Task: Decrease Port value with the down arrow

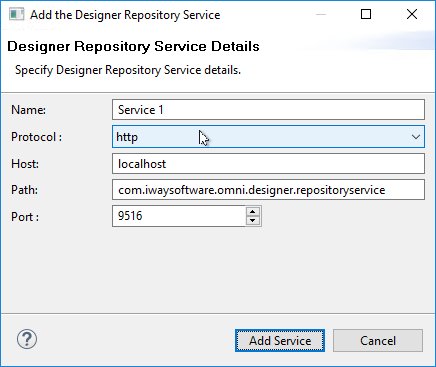Action: click(253, 220)
